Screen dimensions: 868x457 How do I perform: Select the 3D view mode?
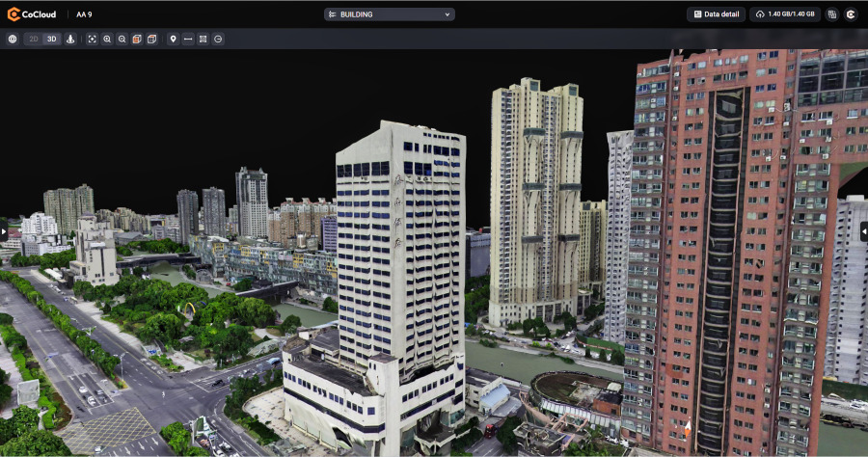[x=52, y=39]
